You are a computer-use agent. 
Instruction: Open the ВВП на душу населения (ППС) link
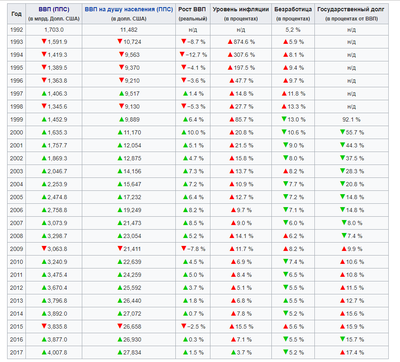(x=129, y=10)
